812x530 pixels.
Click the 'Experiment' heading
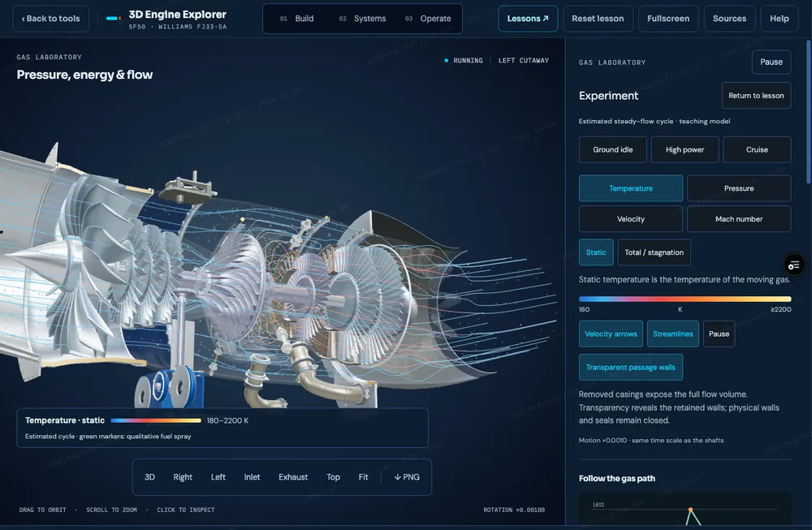[608, 96]
